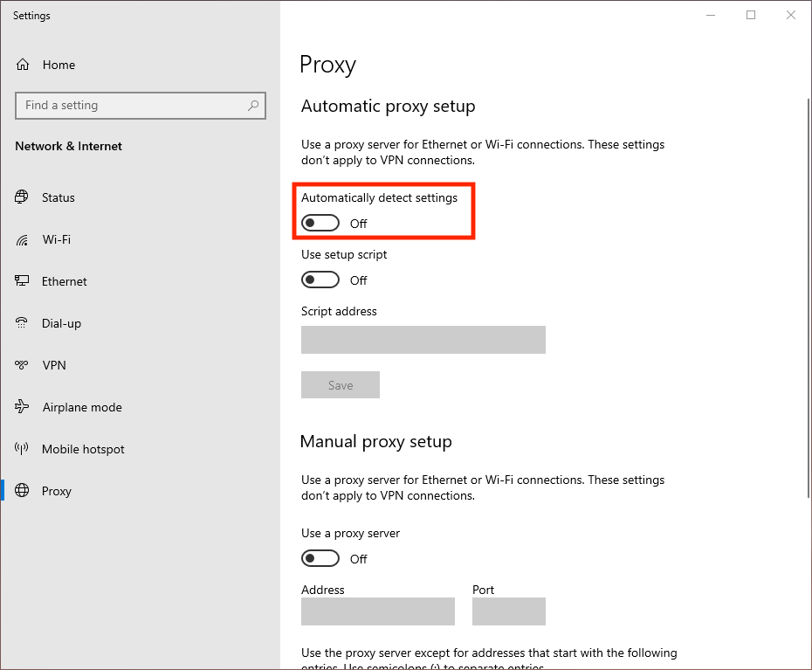This screenshot has width=812, height=670.
Task: Enable Automatically detect settings
Action: [x=320, y=223]
